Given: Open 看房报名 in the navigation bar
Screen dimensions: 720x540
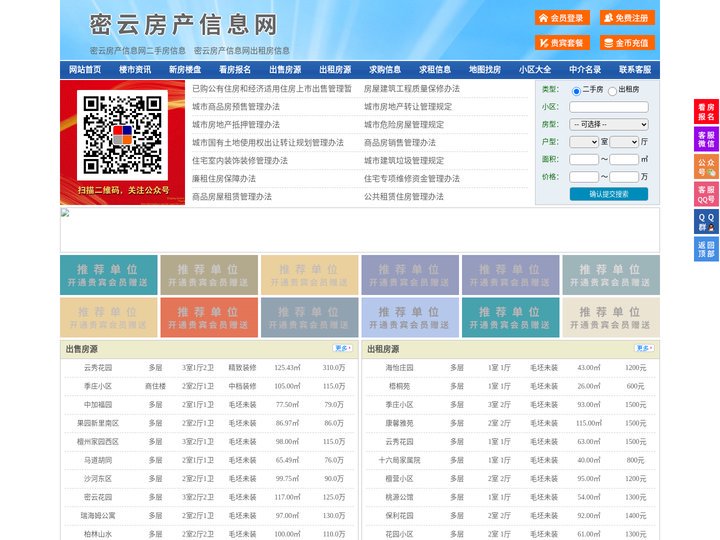Looking at the screenshot, I should click(235, 70).
